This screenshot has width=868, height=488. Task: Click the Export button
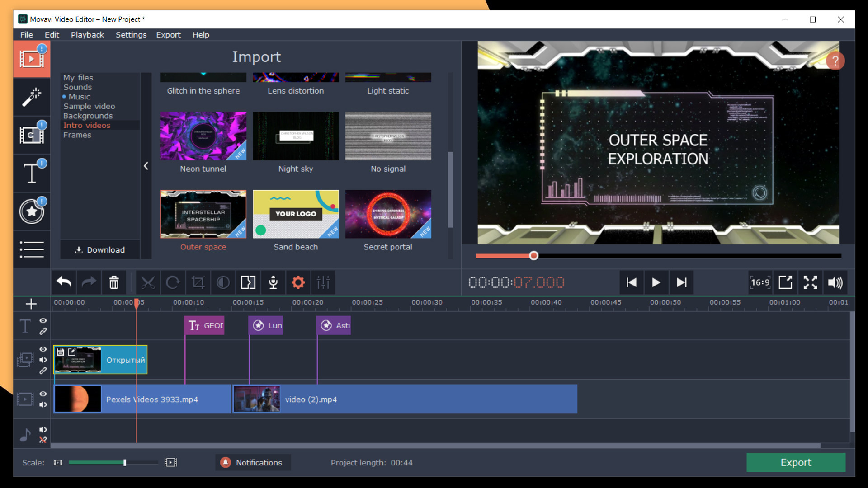(x=795, y=462)
